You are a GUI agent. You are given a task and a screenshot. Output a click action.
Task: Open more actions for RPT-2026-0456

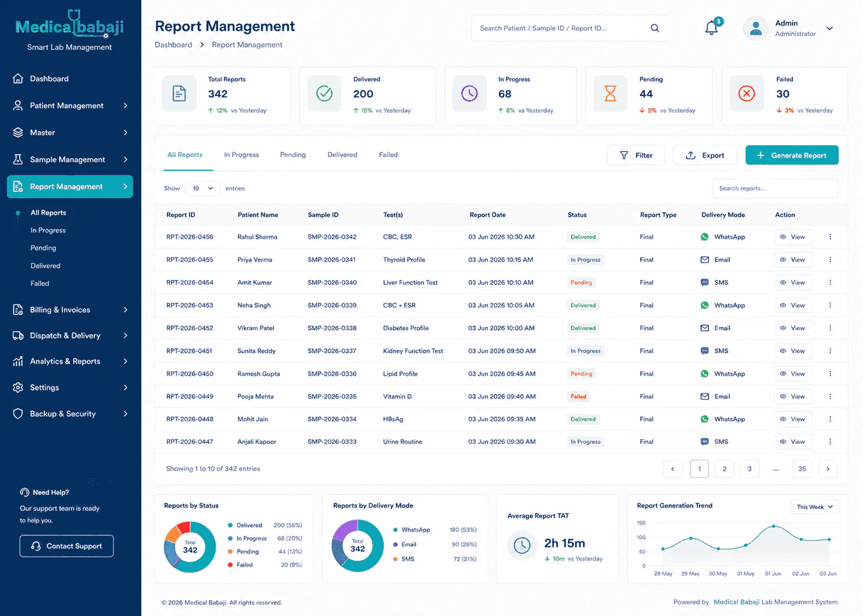(x=830, y=237)
